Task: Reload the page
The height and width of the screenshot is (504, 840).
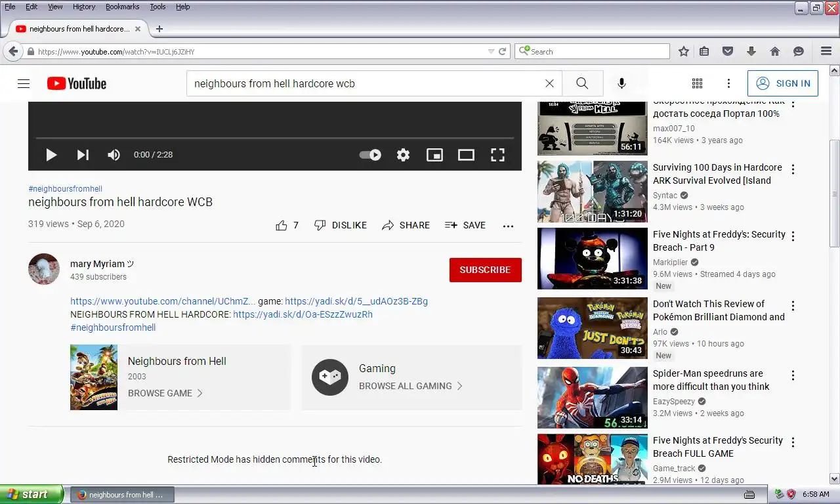Action: (x=502, y=51)
